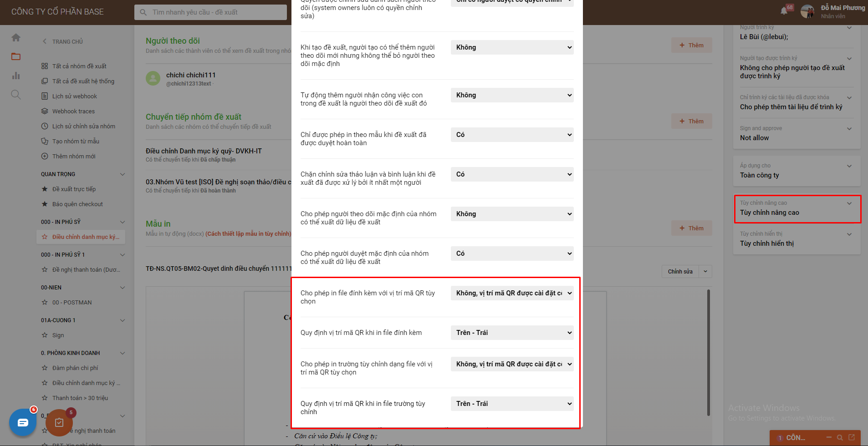
Task: Click layers icon beside Webhook traces
Action: click(x=45, y=111)
